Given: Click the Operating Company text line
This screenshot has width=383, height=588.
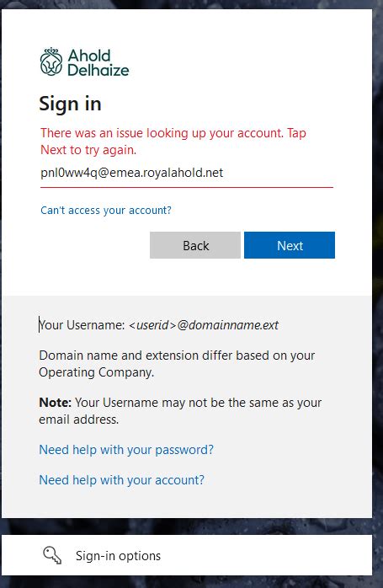Looking at the screenshot, I should pos(96,372).
